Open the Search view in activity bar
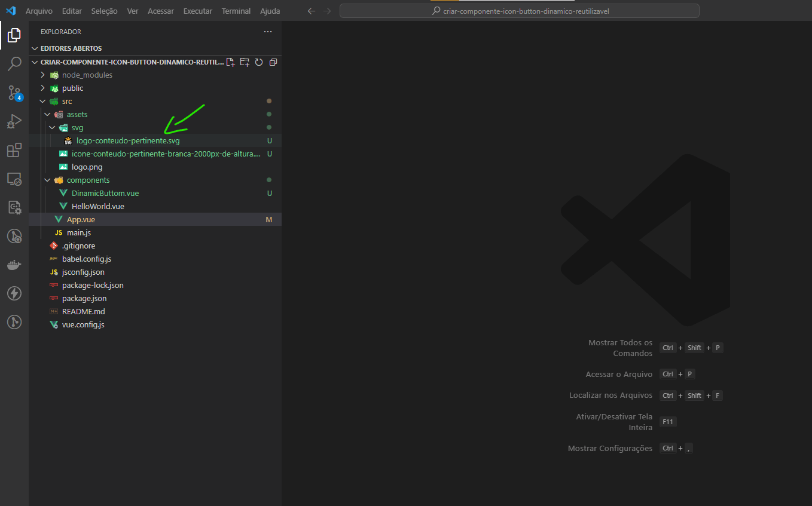This screenshot has height=506, width=812. [x=14, y=64]
